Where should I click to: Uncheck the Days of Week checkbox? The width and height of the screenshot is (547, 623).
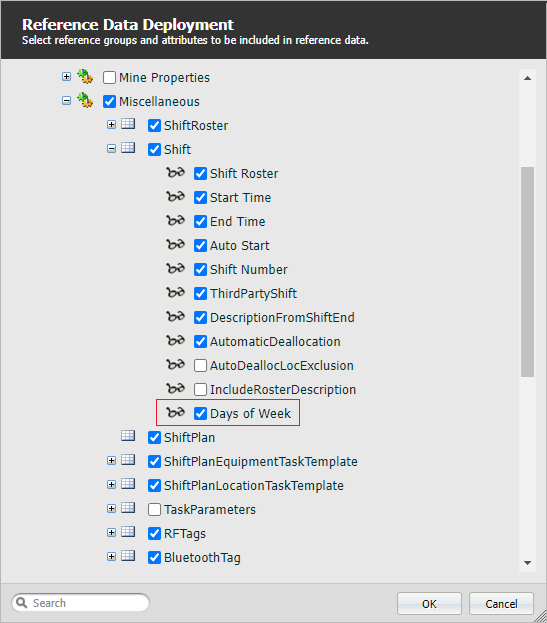200,414
